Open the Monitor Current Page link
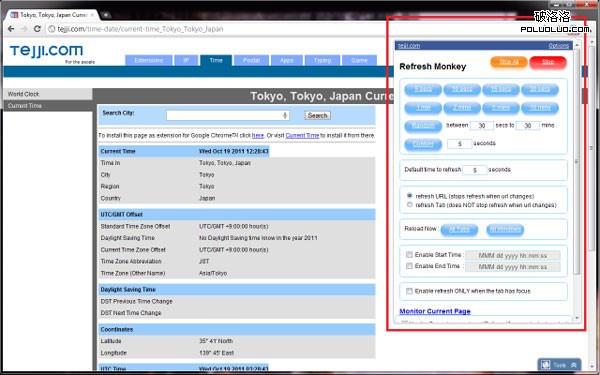The image size is (600, 375). pyautogui.click(x=435, y=311)
